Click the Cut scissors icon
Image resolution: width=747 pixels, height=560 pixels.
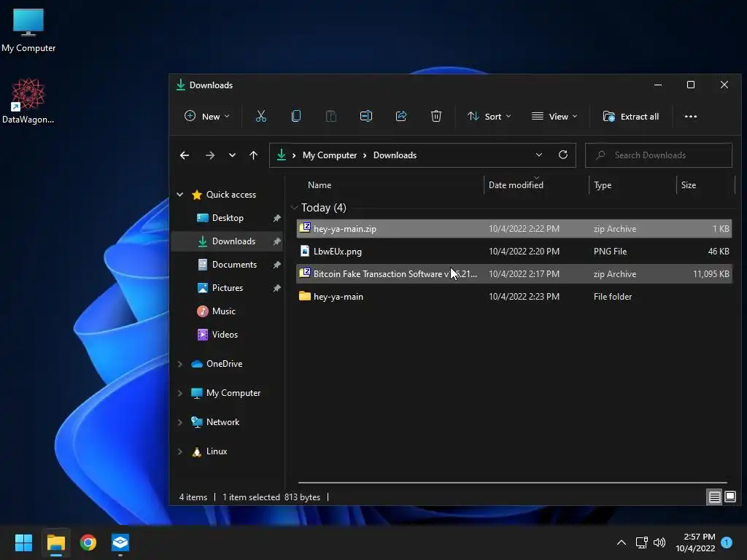(260, 116)
